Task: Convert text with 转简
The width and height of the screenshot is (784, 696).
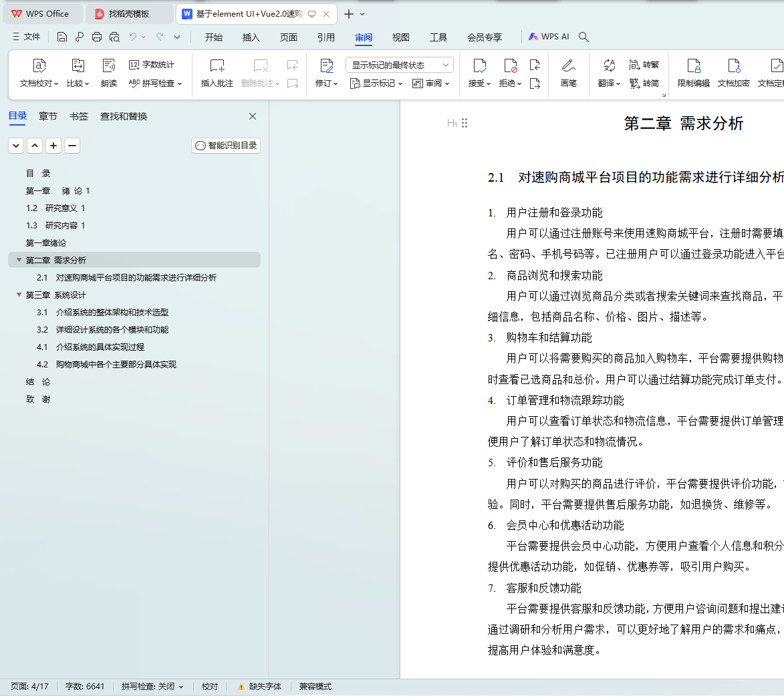Action: point(644,83)
